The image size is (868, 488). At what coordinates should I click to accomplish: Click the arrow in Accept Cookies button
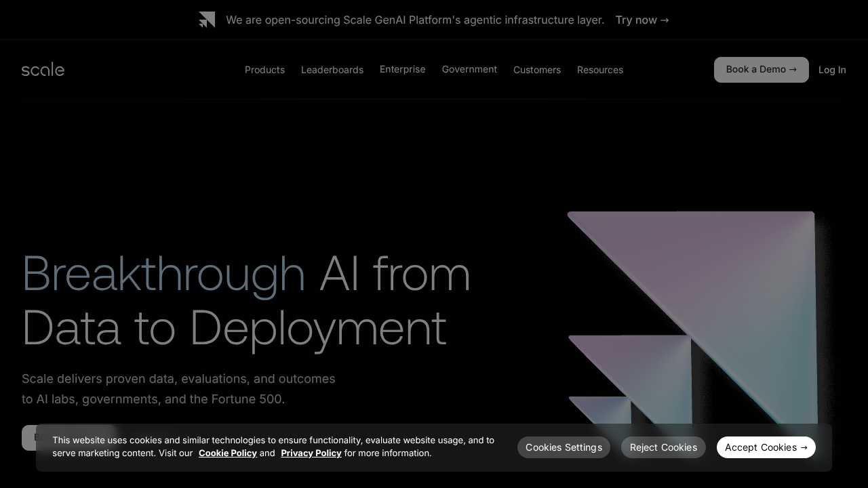tap(804, 447)
